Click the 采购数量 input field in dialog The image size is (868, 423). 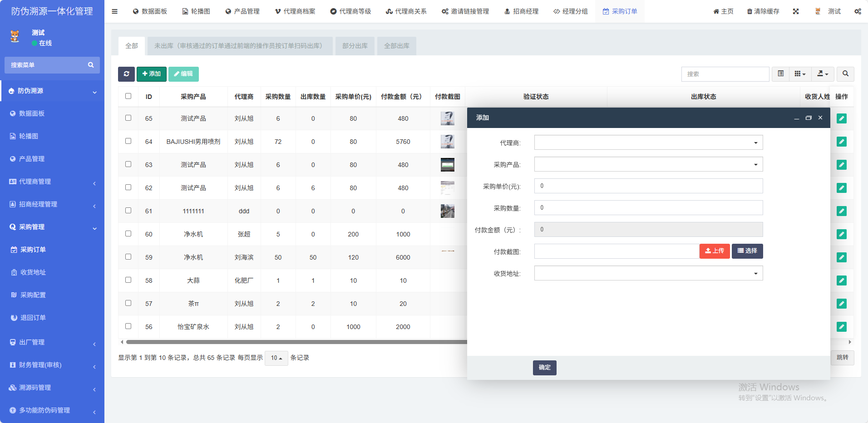pyautogui.click(x=648, y=208)
